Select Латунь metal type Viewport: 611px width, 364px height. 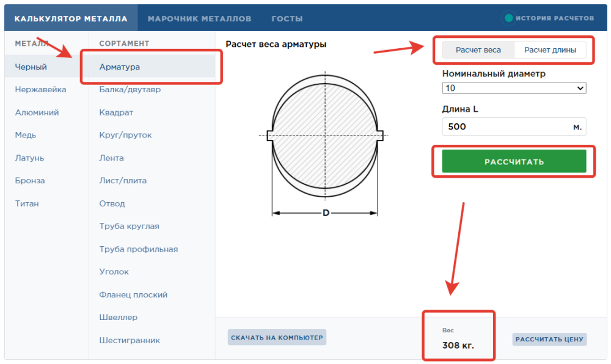coord(29,158)
